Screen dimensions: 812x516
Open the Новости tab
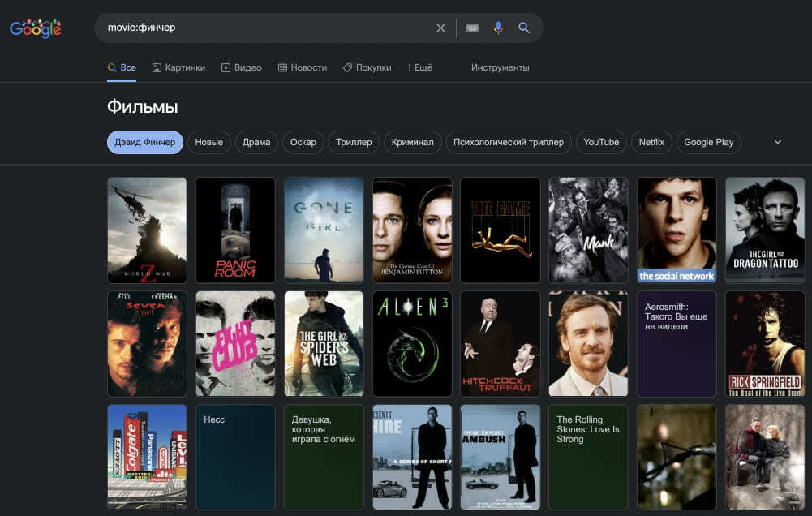pos(303,68)
